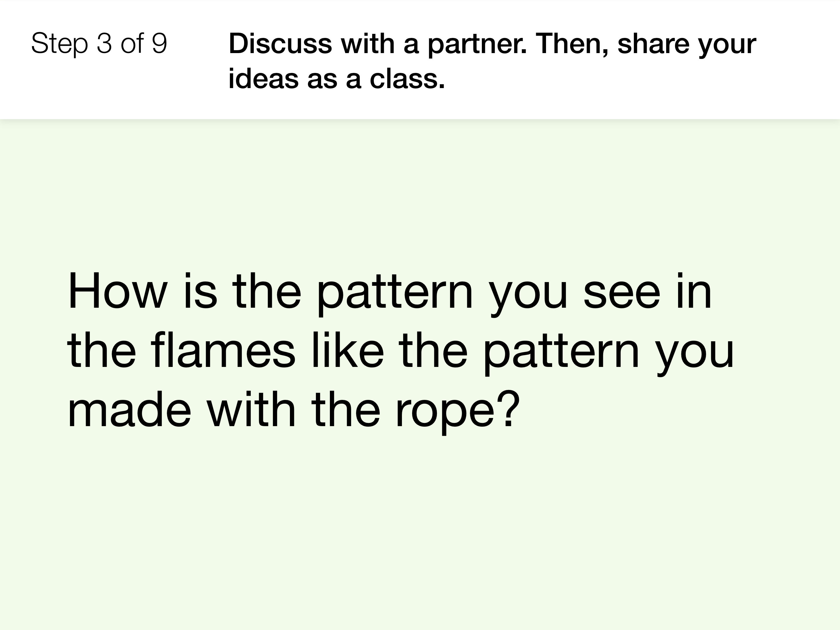The image size is (840, 630).
Task: Click 'ideas as a class.' line
Action: coord(337,79)
